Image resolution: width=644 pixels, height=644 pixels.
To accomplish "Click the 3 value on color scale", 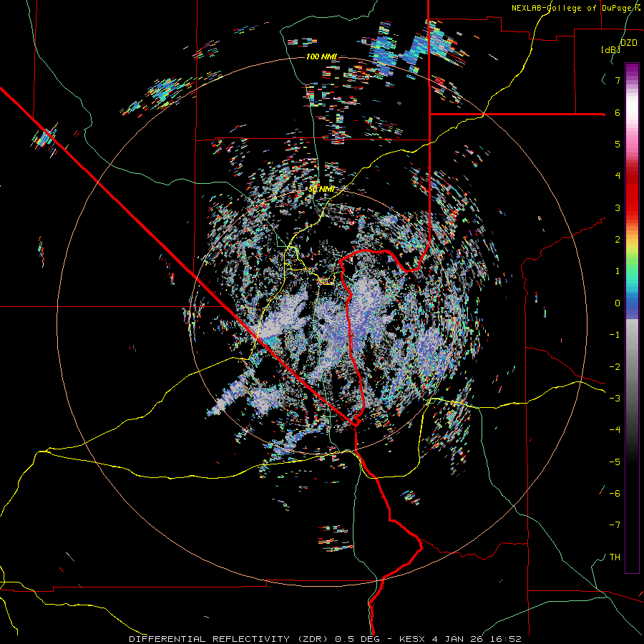I will (x=618, y=208).
